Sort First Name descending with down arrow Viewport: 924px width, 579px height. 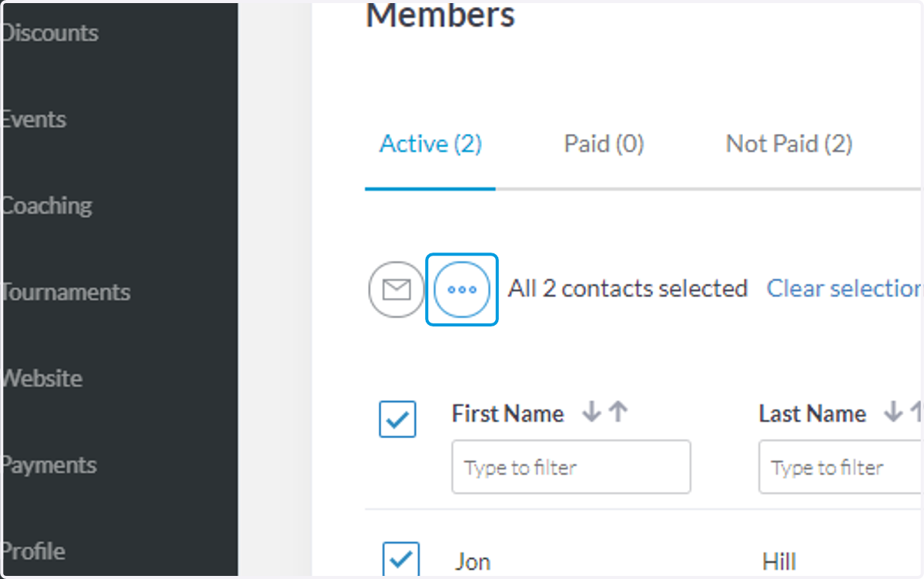coord(591,413)
